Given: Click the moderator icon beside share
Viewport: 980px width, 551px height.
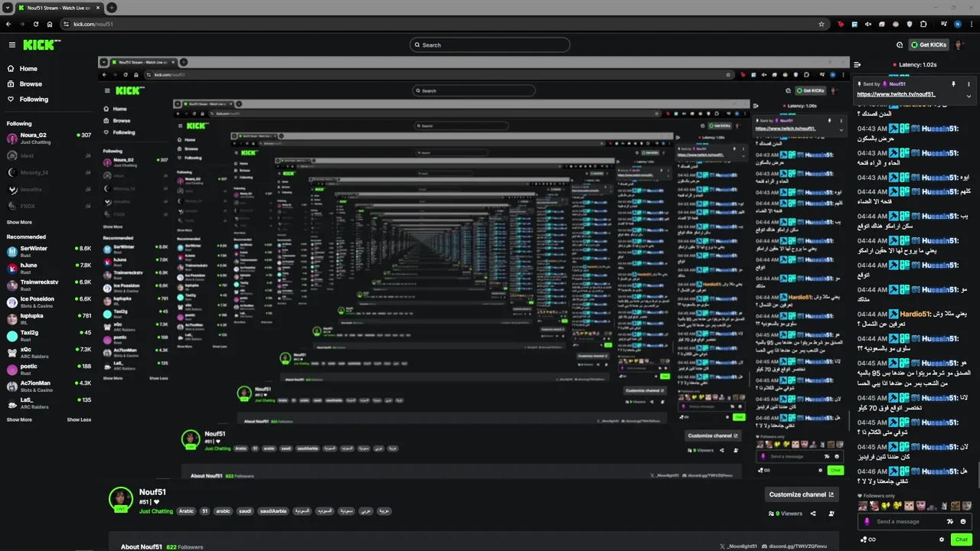Looking at the screenshot, I should (831, 514).
